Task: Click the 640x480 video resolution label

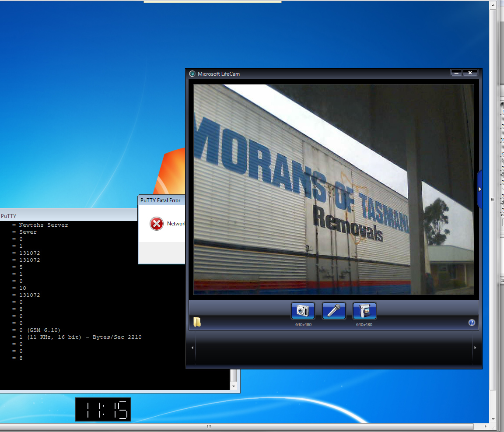Action: pos(364,325)
